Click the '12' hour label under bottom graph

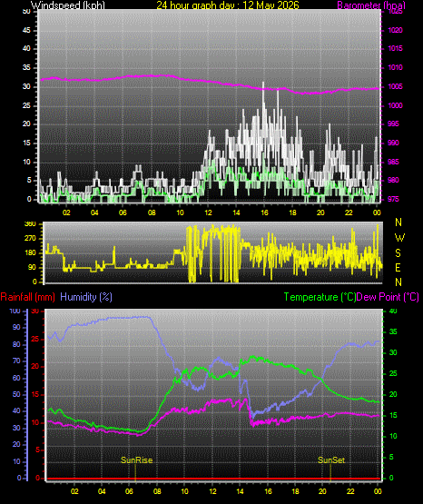(x=212, y=491)
